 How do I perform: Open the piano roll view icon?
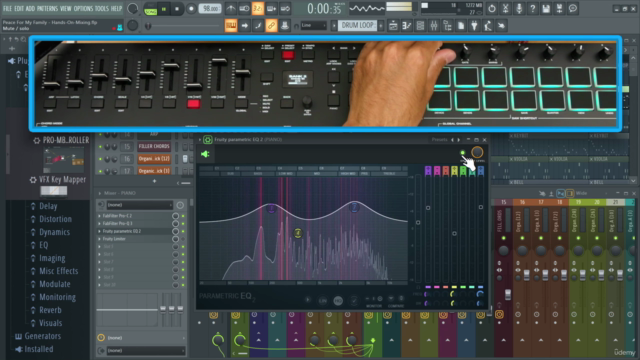click(407, 26)
